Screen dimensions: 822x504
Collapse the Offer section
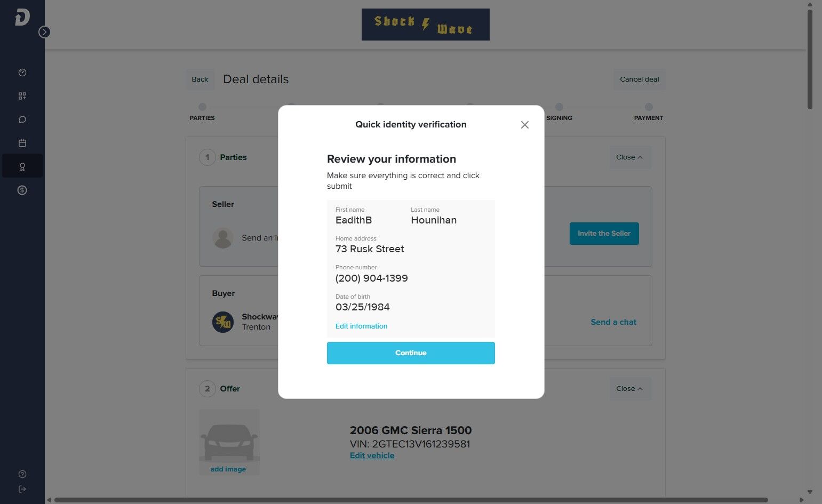629,389
